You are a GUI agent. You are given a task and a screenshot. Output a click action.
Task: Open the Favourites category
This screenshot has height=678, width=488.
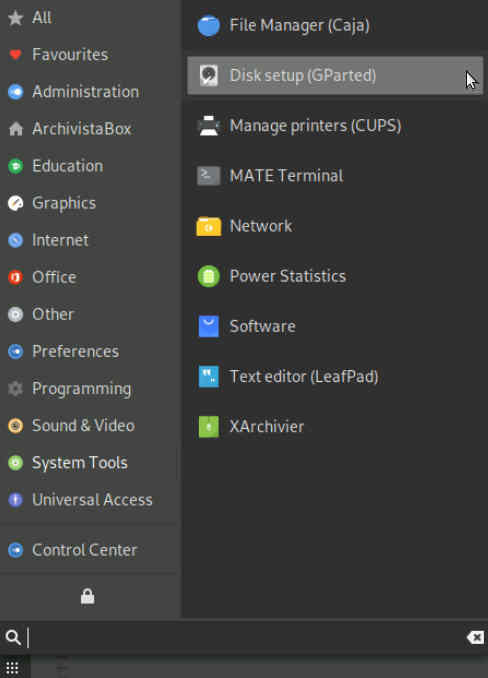coord(70,54)
